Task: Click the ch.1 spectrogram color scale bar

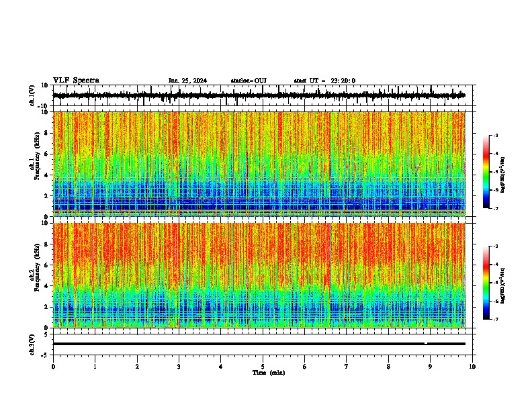Action: [486, 172]
